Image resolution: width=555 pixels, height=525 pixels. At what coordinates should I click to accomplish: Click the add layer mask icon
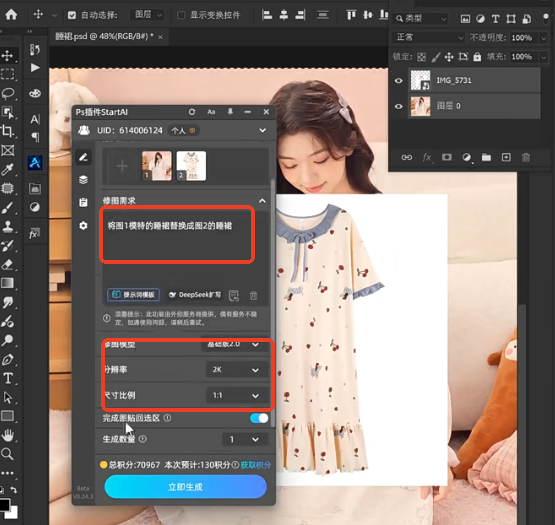[x=447, y=158]
